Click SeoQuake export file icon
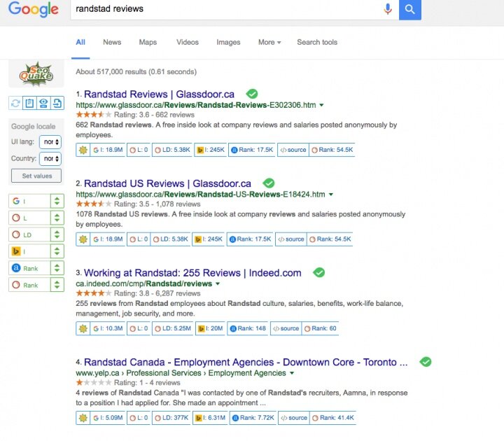The image size is (504, 441). [x=57, y=103]
